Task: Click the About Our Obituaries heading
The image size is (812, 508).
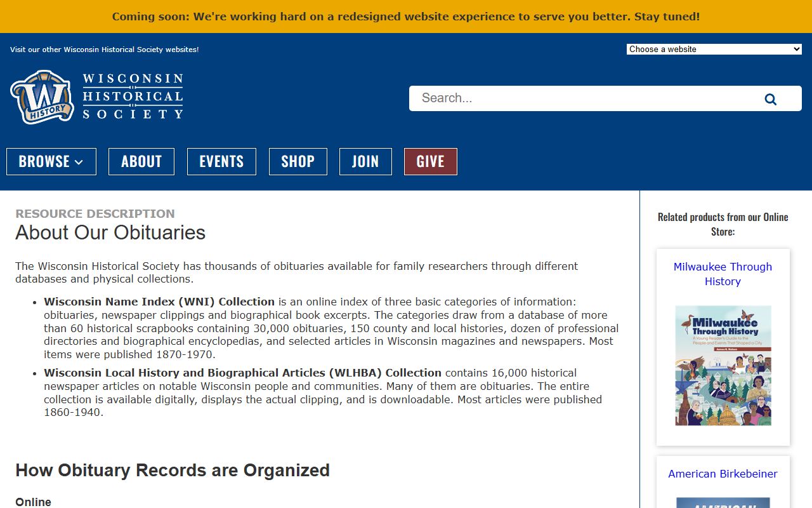Action: tap(110, 232)
